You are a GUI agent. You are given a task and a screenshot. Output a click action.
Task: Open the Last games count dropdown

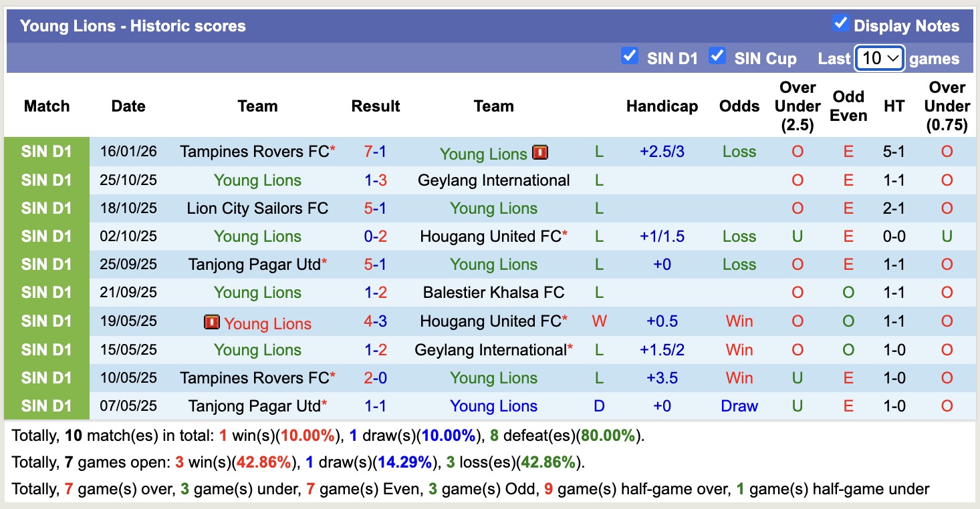[x=878, y=58]
